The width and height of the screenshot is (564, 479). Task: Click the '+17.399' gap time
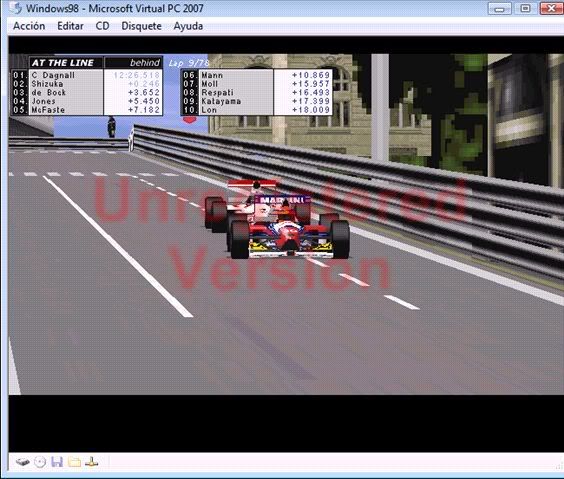tap(311, 101)
